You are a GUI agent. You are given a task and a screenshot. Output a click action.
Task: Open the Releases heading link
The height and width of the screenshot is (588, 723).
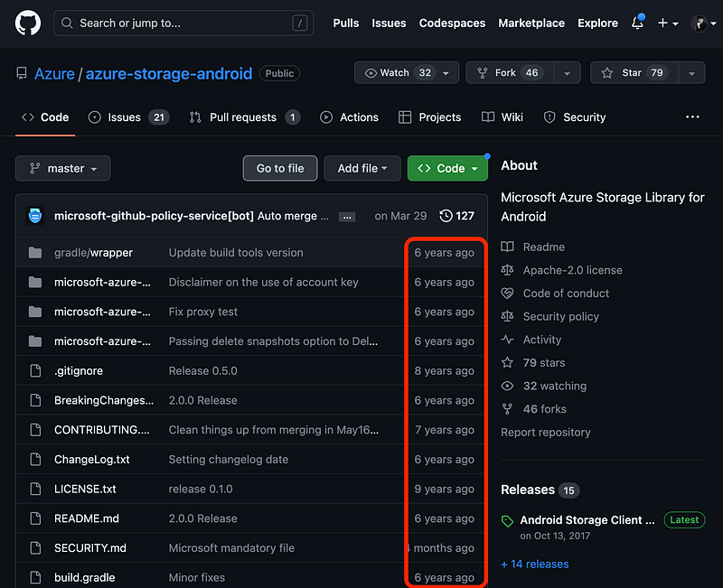coord(528,490)
